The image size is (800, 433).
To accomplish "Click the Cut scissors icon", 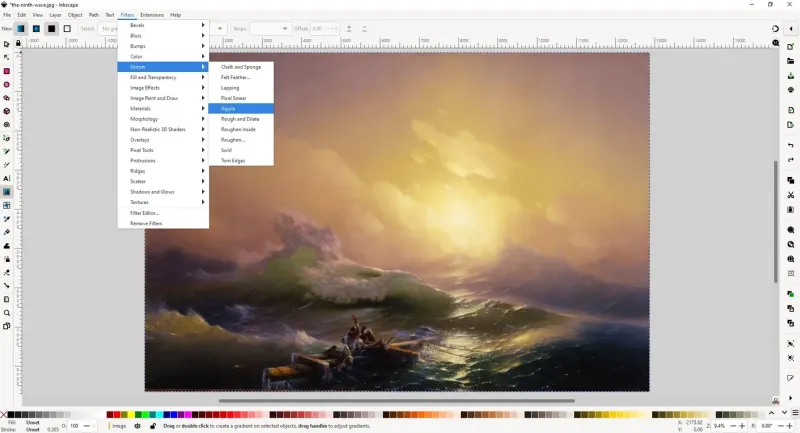I will [791, 195].
